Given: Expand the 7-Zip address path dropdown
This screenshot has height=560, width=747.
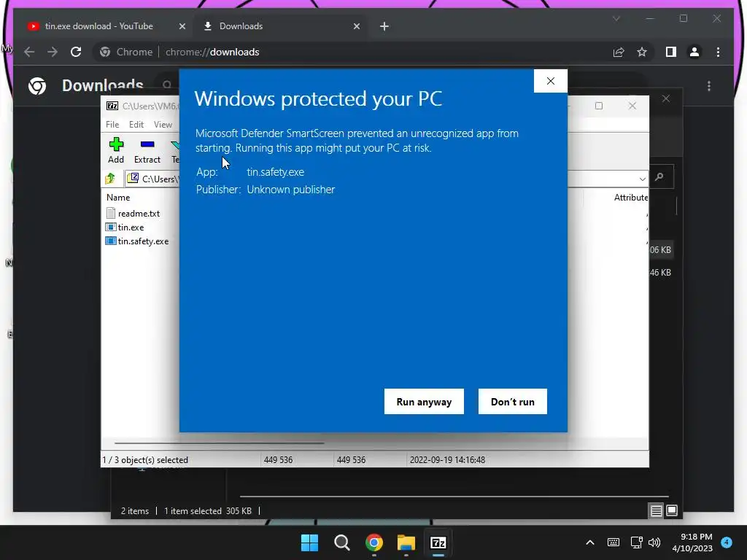Looking at the screenshot, I should click(x=642, y=179).
